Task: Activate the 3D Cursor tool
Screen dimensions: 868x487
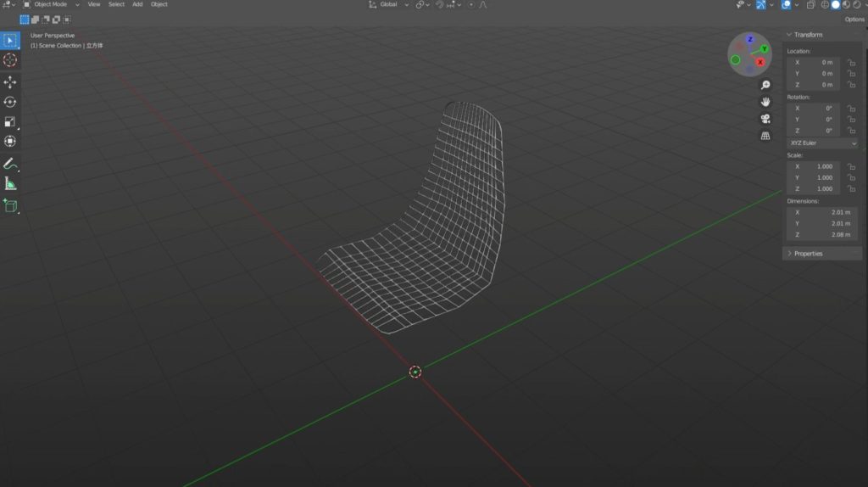Action: [10, 60]
